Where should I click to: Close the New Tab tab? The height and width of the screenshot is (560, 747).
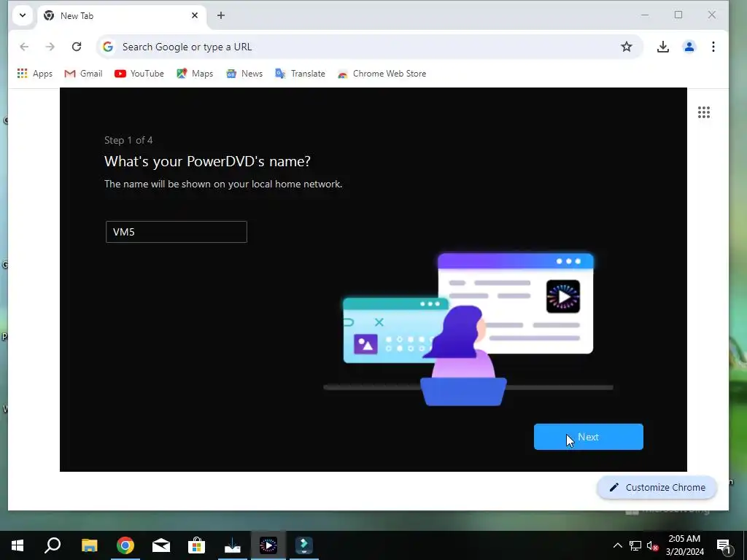coord(194,15)
